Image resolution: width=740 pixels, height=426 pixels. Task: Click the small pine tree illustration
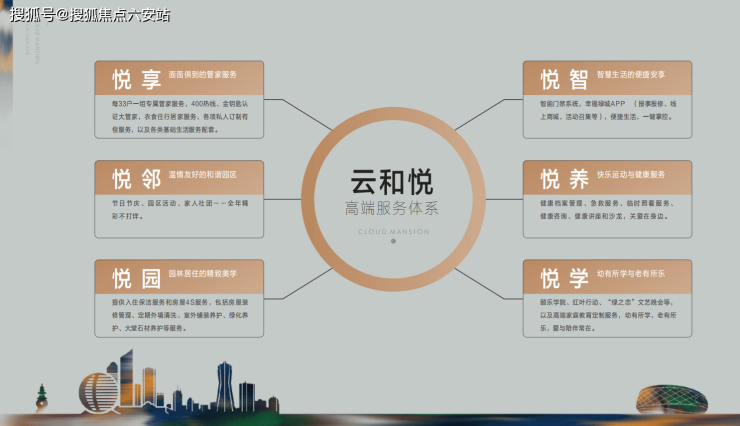point(42,399)
